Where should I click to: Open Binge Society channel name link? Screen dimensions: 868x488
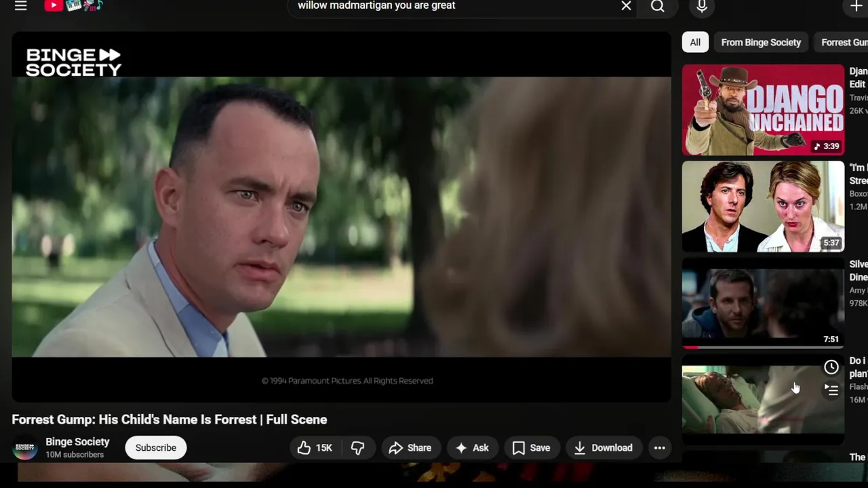pos(77,441)
